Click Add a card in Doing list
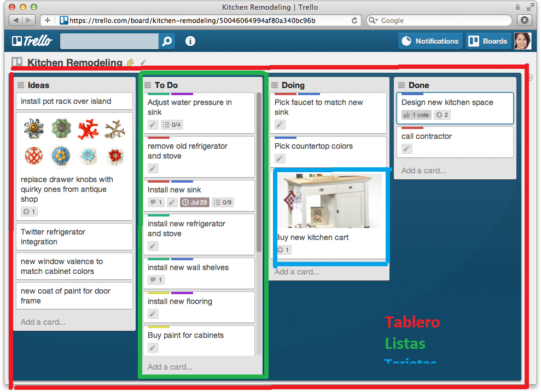The height and width of the screenshot is (392, 541). pyautogui.click(x=297, y=272)
